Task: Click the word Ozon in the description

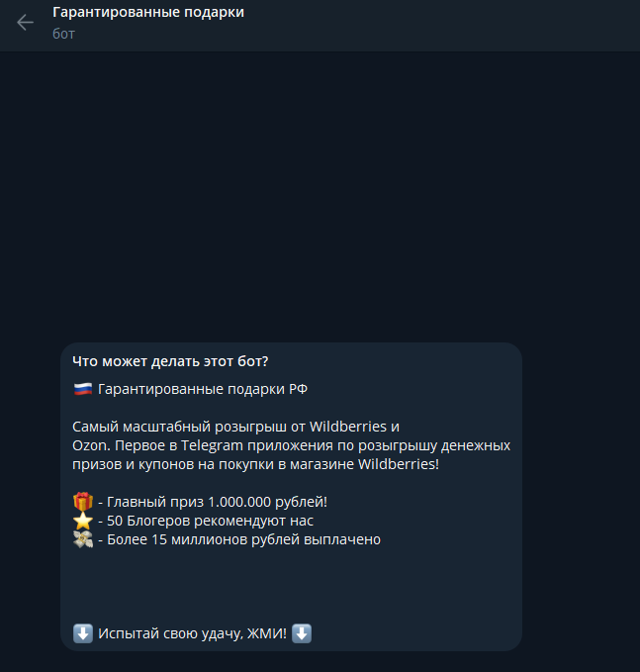Action: pos(90,445)
